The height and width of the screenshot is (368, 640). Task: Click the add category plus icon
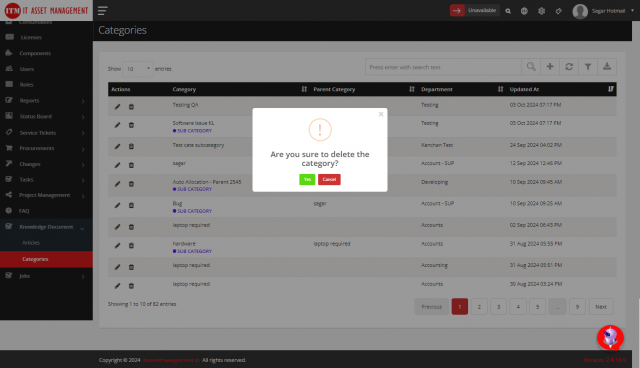coord(550,67)
